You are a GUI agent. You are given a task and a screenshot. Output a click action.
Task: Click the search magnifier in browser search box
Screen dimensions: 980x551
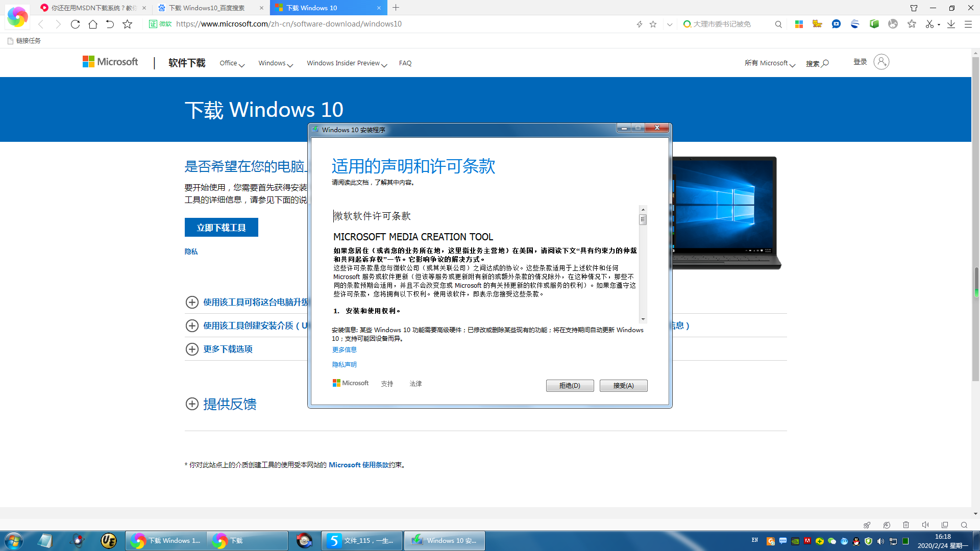(778, 24)
